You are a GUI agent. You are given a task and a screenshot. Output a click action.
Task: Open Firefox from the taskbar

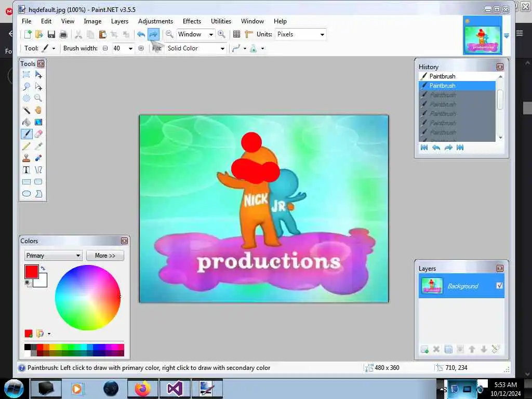pyautogui.click(x=143, y=388)
